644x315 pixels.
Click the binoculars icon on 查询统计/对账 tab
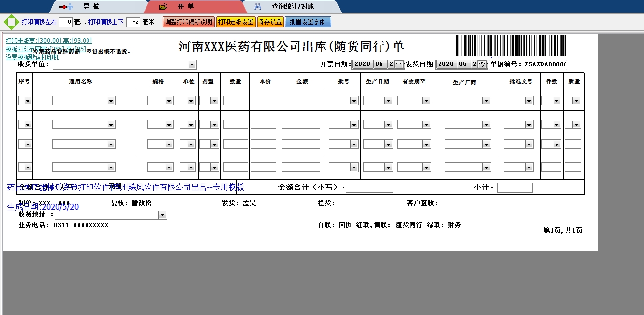258,7
